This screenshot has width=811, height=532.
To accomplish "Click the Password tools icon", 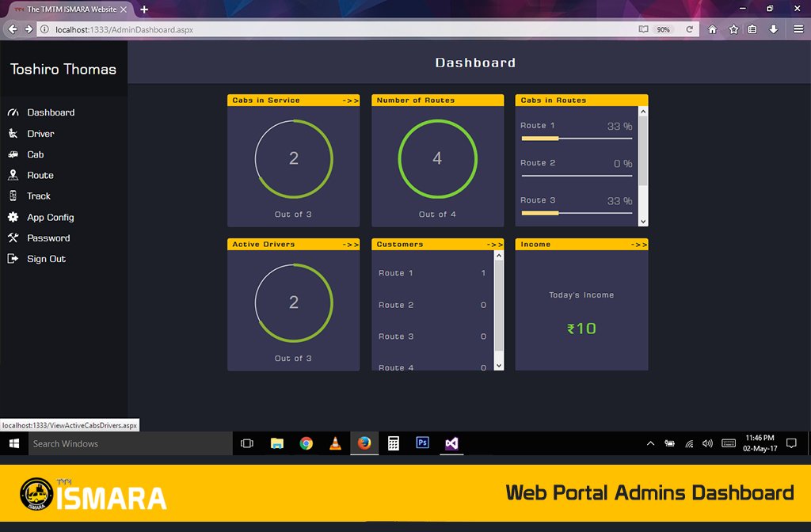I will [13, 237].
